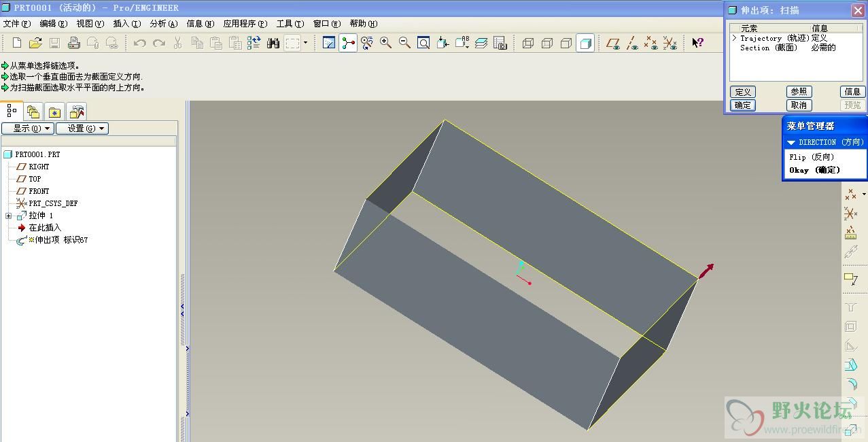
Task: Toggle datum planes display
Action: click(x=613, y=43)
